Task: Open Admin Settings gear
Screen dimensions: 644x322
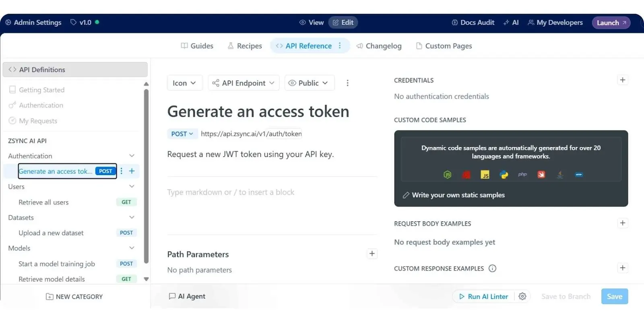Action: [x=8, y=23]
